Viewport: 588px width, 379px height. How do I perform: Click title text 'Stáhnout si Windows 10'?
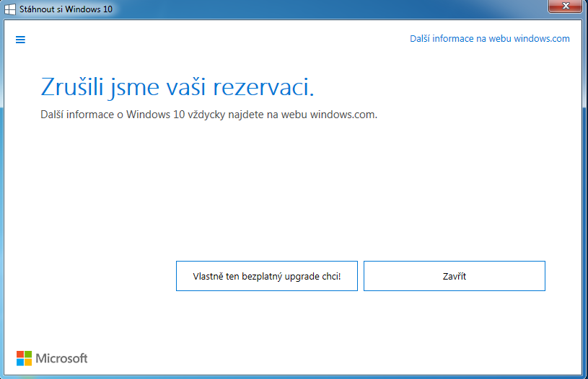tap(66, 9)
